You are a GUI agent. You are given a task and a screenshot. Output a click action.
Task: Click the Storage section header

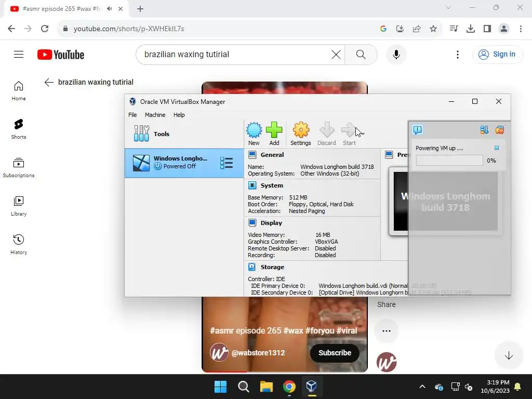(272, 267)
